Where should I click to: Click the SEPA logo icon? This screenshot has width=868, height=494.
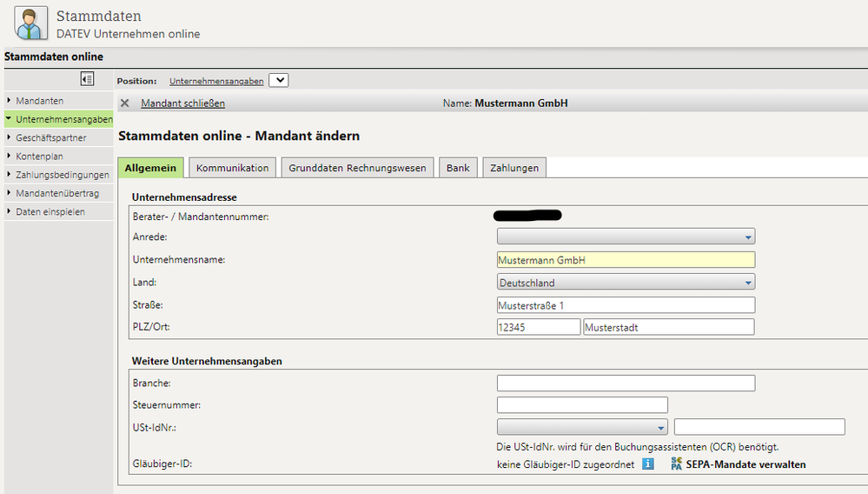(677, 464)
